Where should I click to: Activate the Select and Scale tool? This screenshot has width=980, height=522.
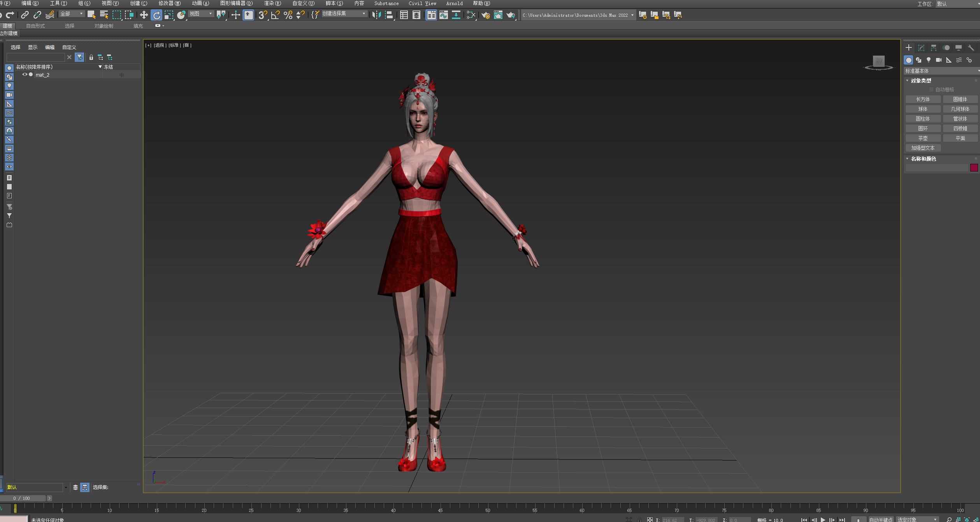click(x=169, y=15)
